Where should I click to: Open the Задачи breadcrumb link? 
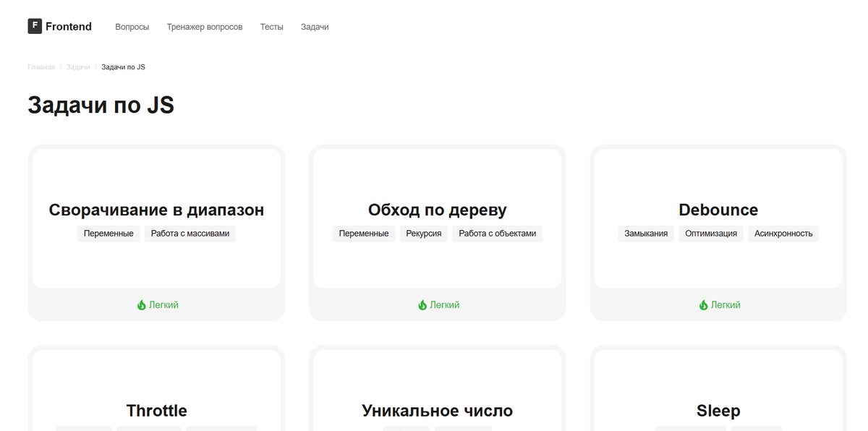78,67
